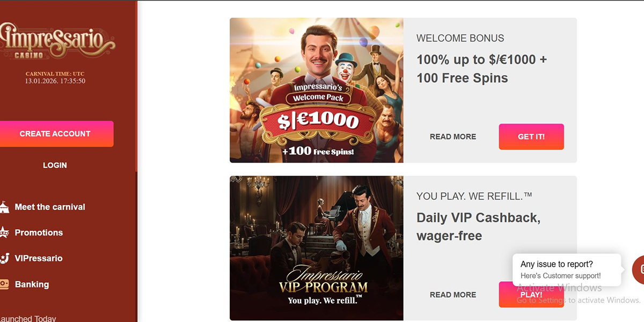Image resolution: width=644 pixels, height=322 pixels.
Task: Click the Impressario Casino logo
Action: coord(57,41)
